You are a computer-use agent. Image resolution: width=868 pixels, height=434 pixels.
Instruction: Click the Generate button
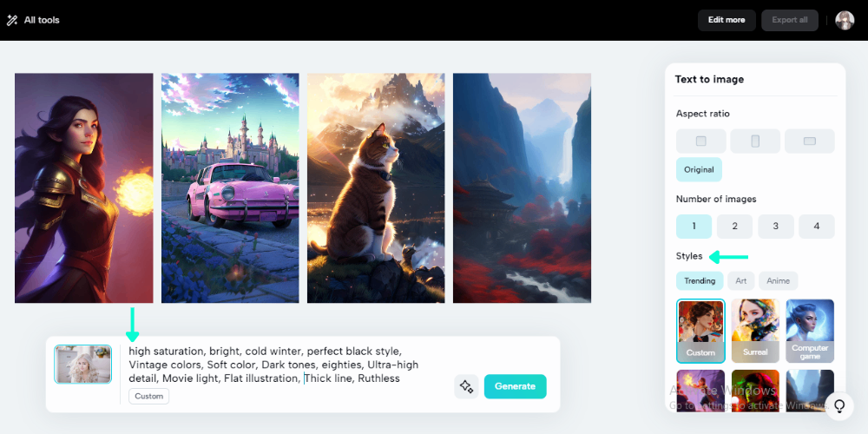pyautogui.click(x=515, y=386)
